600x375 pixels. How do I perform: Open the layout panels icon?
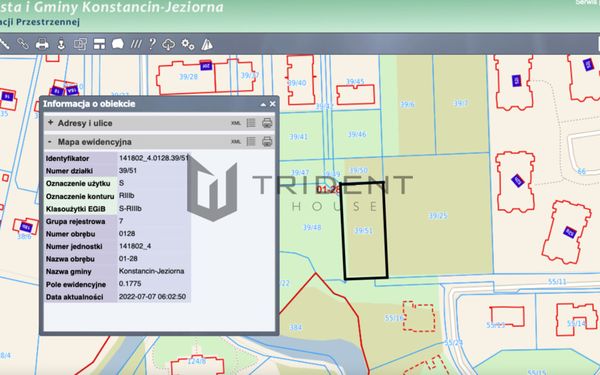click(x=99, y=44)
